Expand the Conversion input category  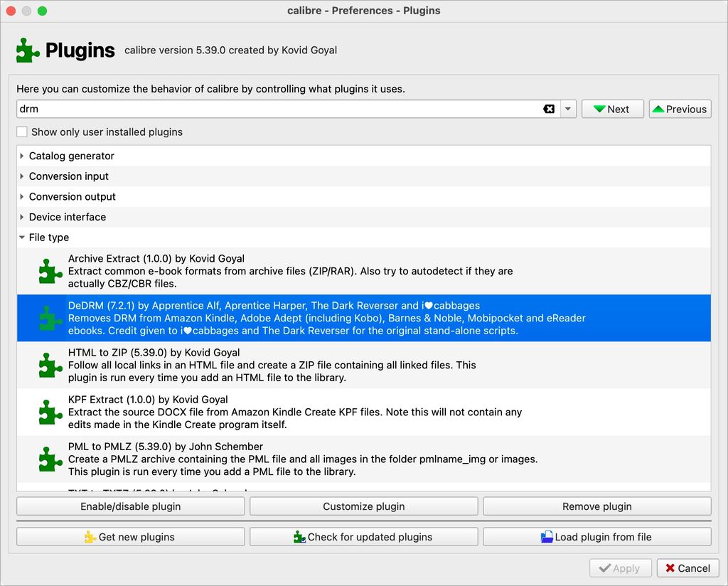point(22,176)
